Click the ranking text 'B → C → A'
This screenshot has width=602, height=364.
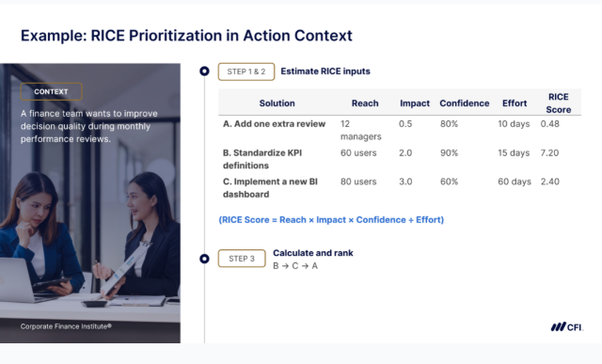[x=295, y=266]
